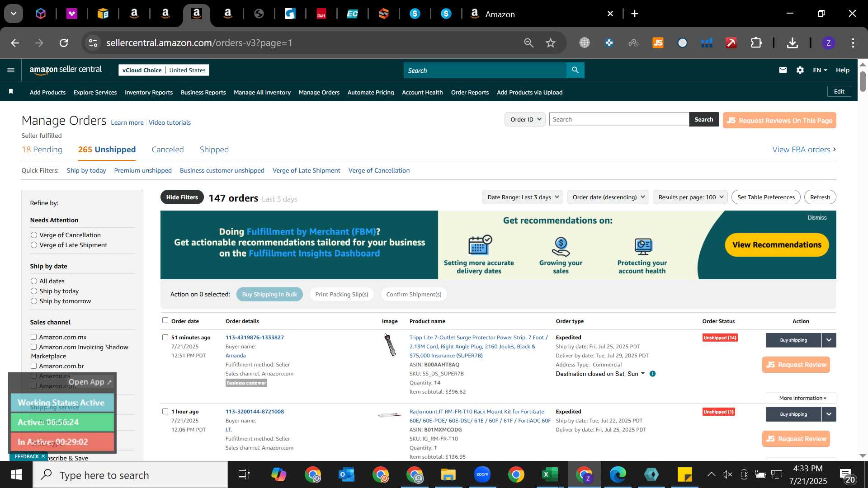Check Amazon.com Invoicing Shadow Marketplace box
This screenshot has width=868, height=488.
point(33,347)
